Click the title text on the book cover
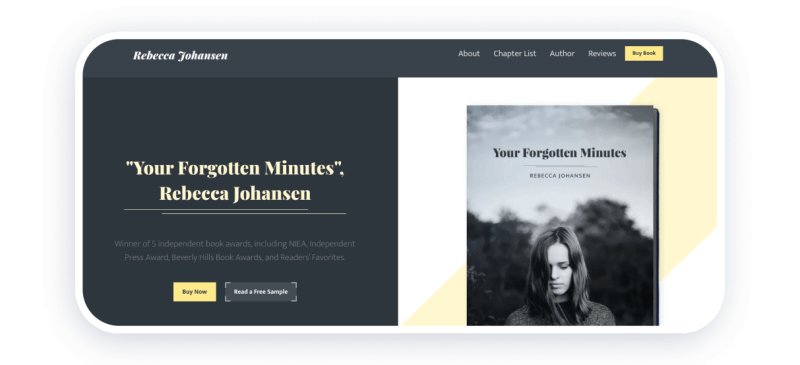The height and width of the screenshot is (365, 800). pyautogui.click(x=559, y=153)
